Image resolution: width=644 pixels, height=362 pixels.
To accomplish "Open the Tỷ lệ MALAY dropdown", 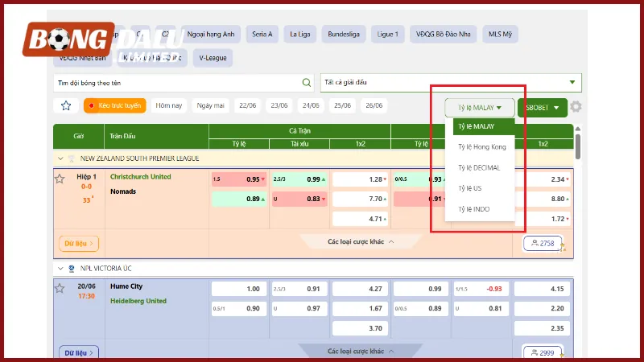I will pyautogui.click(x=479, y=108).
